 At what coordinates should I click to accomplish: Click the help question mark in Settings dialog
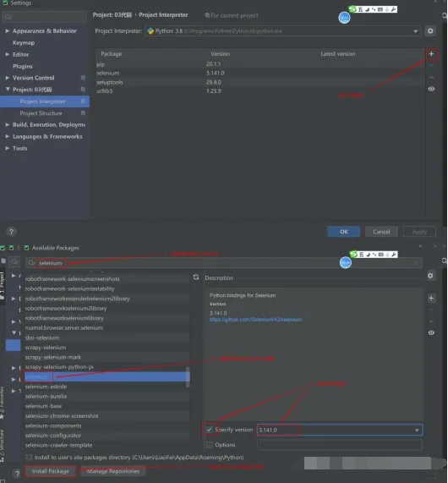(11, 232)
